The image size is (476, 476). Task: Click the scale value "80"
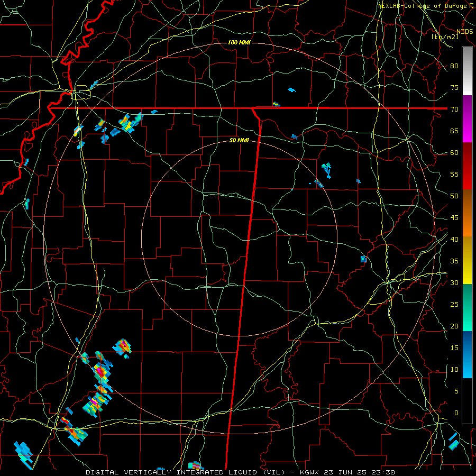[x=454, y=66]
